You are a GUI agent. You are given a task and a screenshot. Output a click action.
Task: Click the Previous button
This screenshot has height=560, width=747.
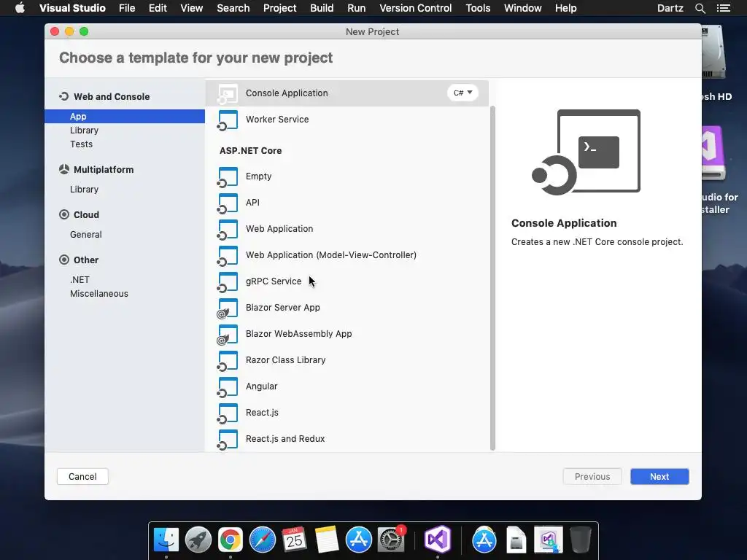(x=592, y=477)
